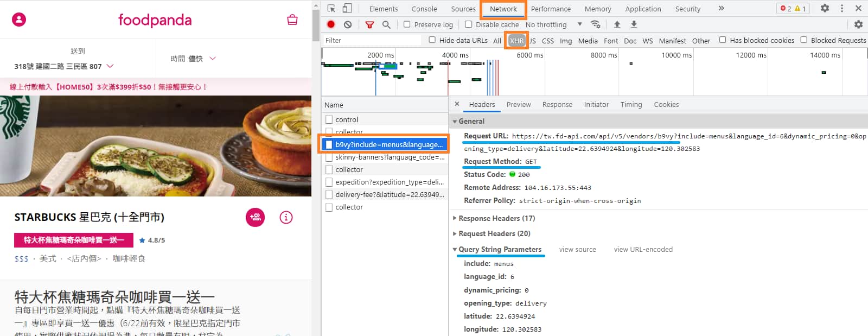Check Blocked Requests checkbox
Screen dimensions: 868x336
804,40
